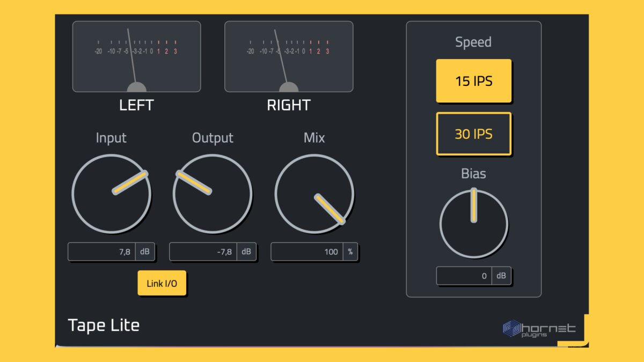Image resolution: width=644 pixels, height=362 pixels.
Task: Click the Input gain knob
Action: pyautogui.click(x=111, y=194)
